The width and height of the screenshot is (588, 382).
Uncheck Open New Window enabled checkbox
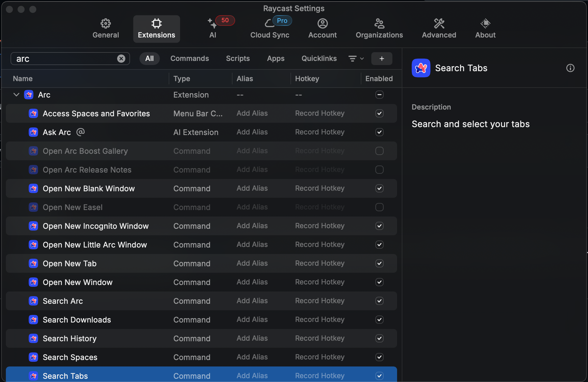click(x=380, y=282)
